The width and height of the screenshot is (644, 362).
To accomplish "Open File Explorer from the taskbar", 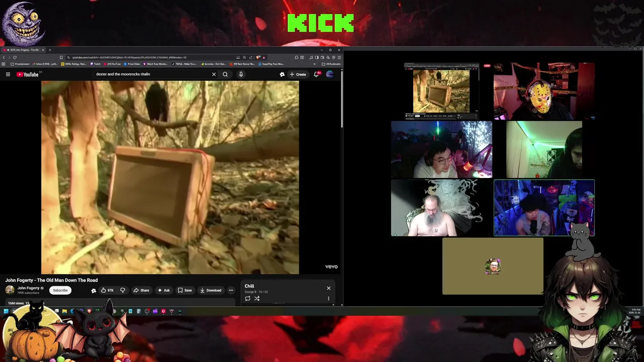I will [64, 311].
